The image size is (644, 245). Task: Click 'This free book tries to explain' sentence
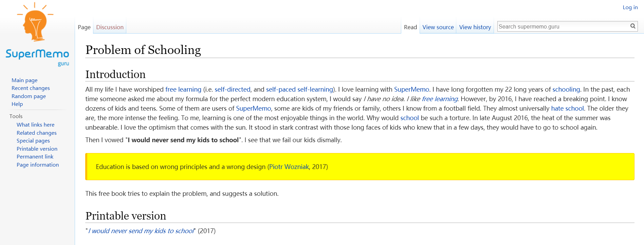182,193
